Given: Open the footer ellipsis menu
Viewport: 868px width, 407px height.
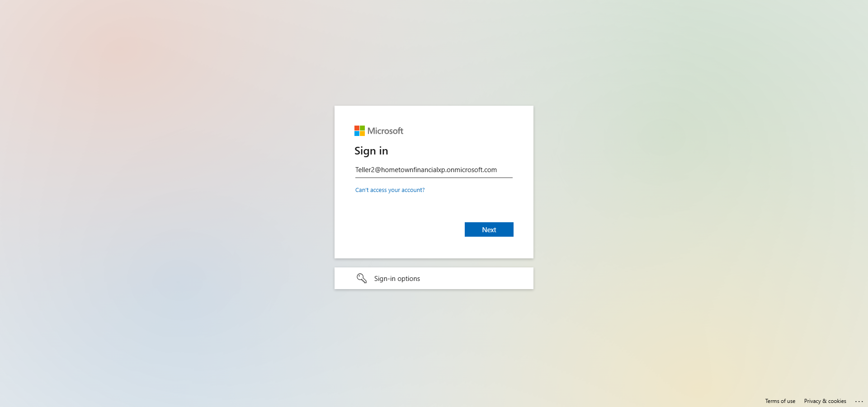Looking at the screenshot, I should tap(859, 401).
